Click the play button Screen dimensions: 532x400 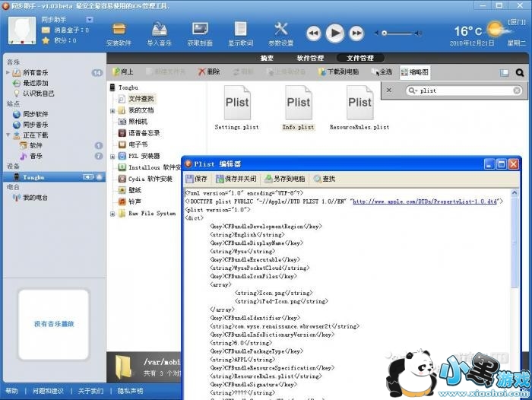pyautogui.click(x=335, y=33)
